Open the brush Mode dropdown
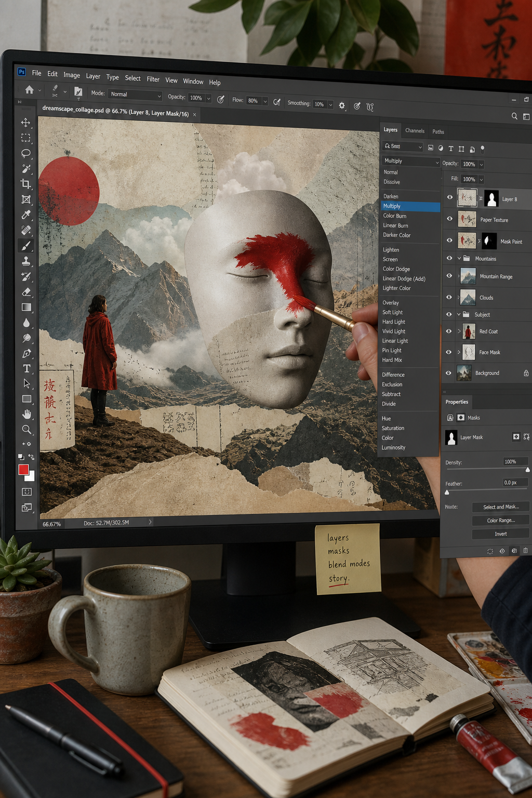The image size is (532, 798). pyautogui.click(x=135, y=95)
